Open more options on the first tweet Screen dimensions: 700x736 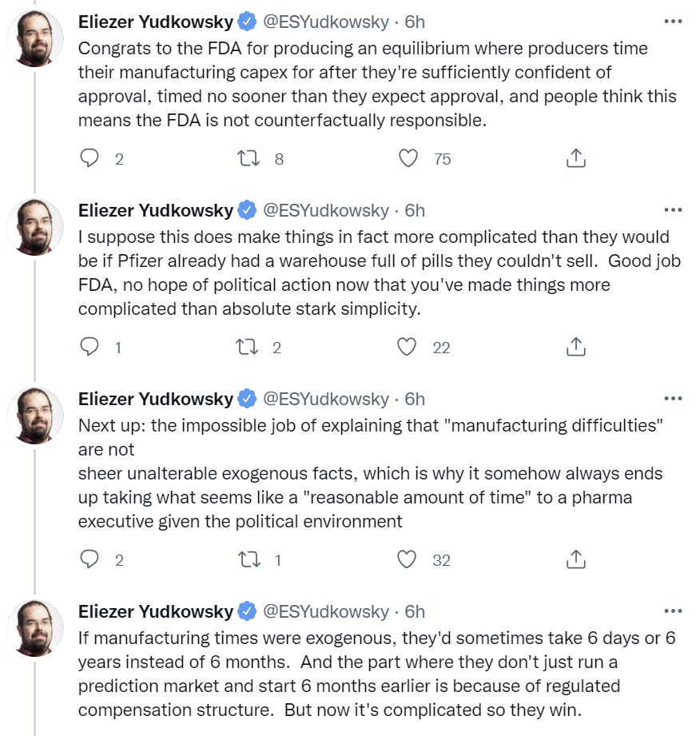click(673, 22)
